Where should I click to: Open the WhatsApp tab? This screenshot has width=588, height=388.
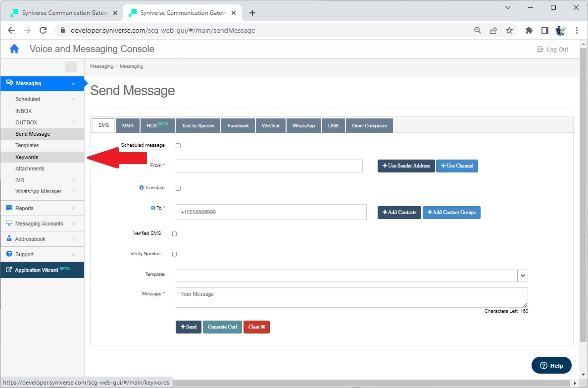[304, 126]
